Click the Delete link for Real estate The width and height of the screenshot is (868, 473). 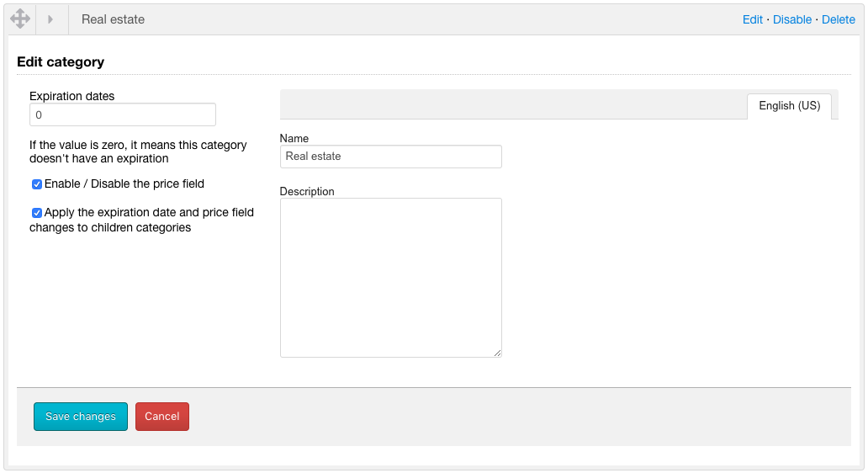(838, 19)
